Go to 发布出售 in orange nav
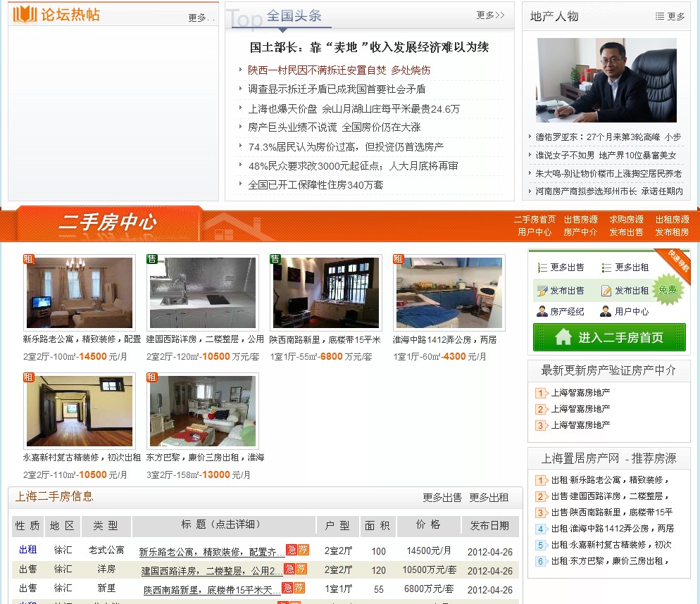This screenshot has width=700, height=604. point(626,232)
